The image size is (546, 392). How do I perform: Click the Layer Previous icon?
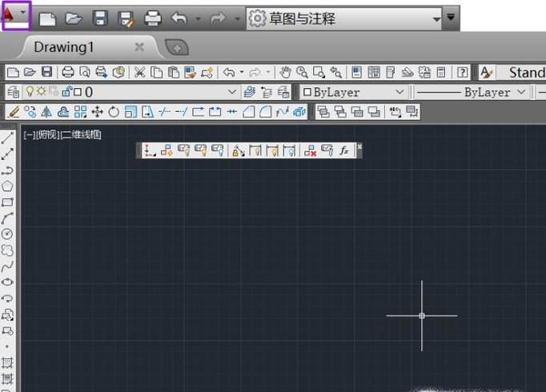coord(267,92)
